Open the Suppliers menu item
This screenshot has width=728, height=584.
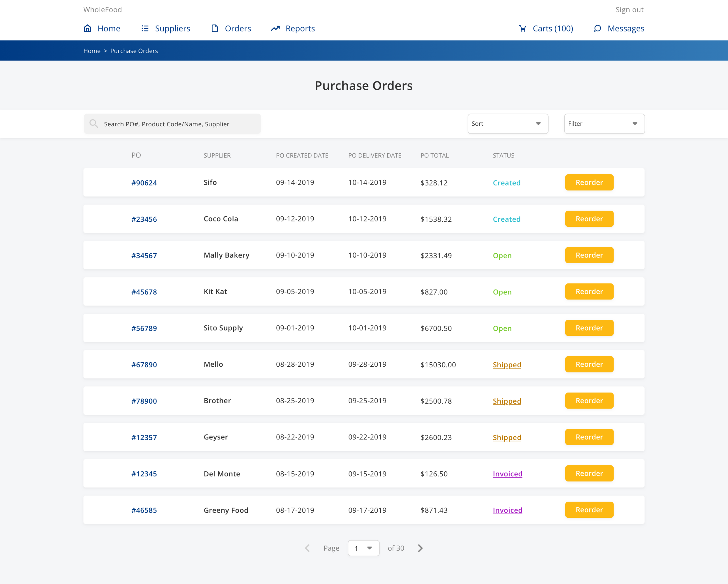(172, 28)
